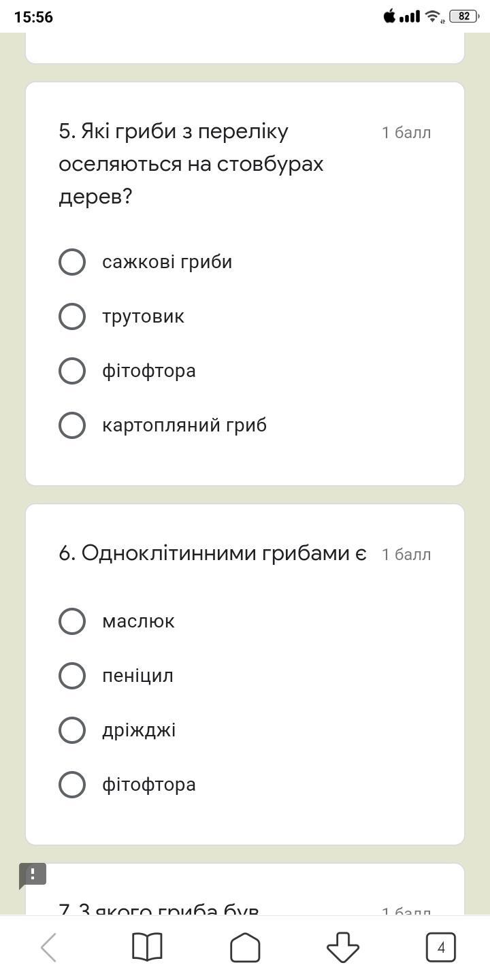Tap the cellular signal bars icon
The image size is (490, 980).
(410, 16)
